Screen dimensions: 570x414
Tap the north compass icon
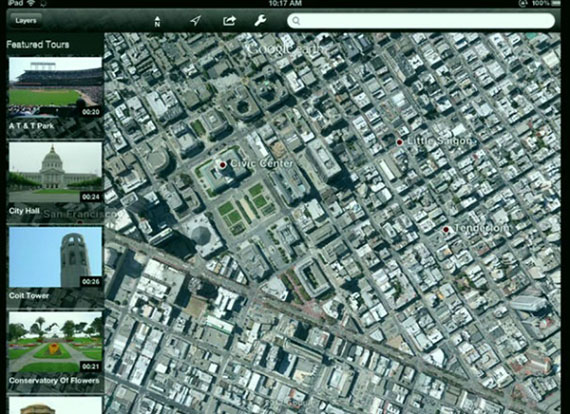(x=157, y=21)
